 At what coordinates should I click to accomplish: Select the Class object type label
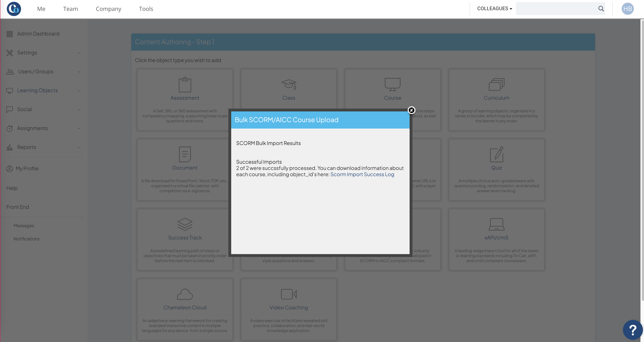pyautogui.click(x=289, y=98)
